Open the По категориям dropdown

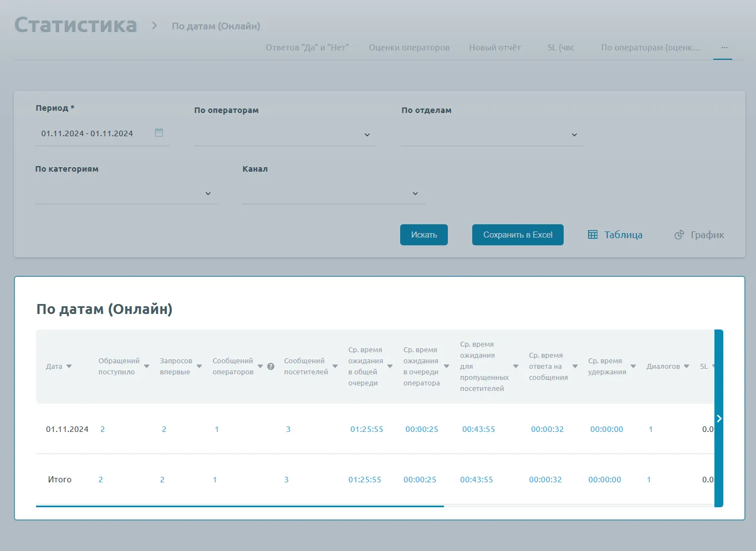[x=208, y=194]
